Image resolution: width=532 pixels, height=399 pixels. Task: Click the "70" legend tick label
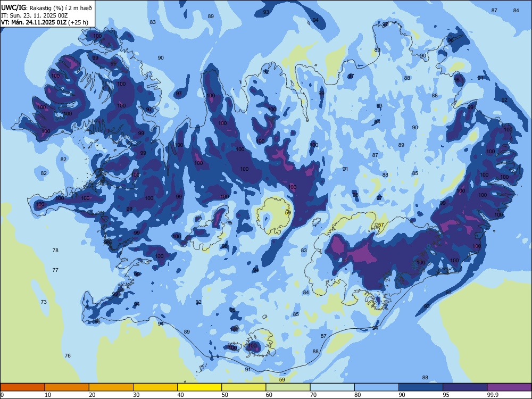[313, 395]
